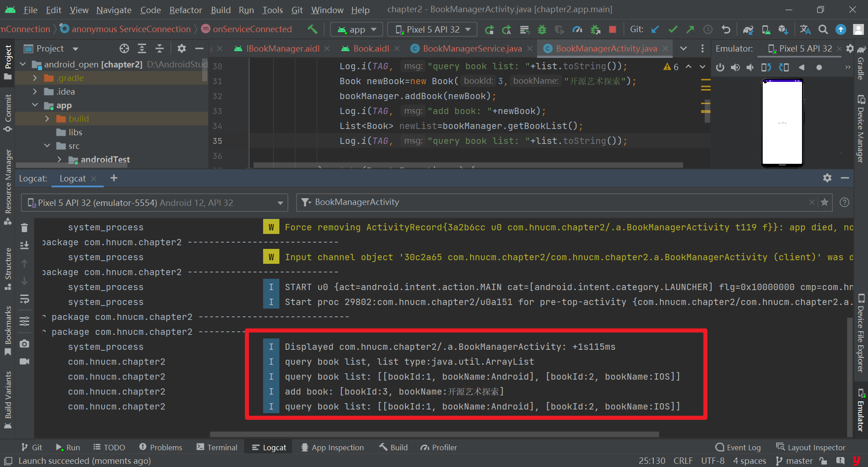The height and width of the screenshot is (467, 868).
Task: Open the Event Log
Action: [738, 447]
